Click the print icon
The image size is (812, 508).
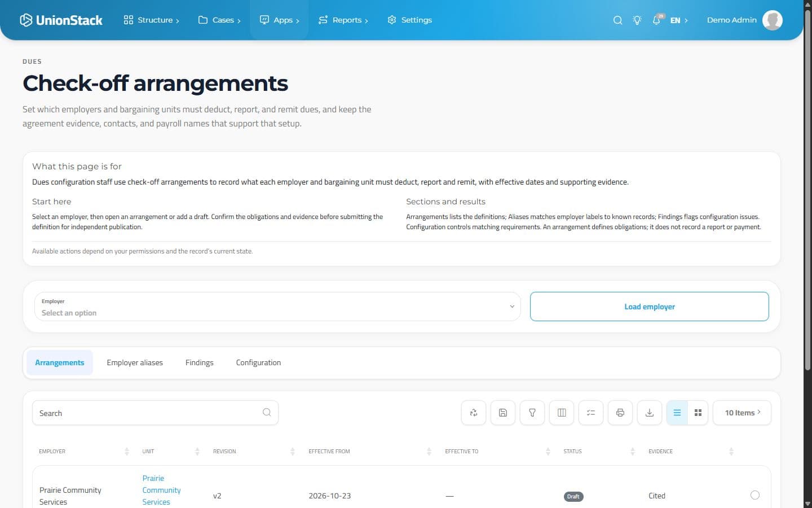click(x=620, y=413)
